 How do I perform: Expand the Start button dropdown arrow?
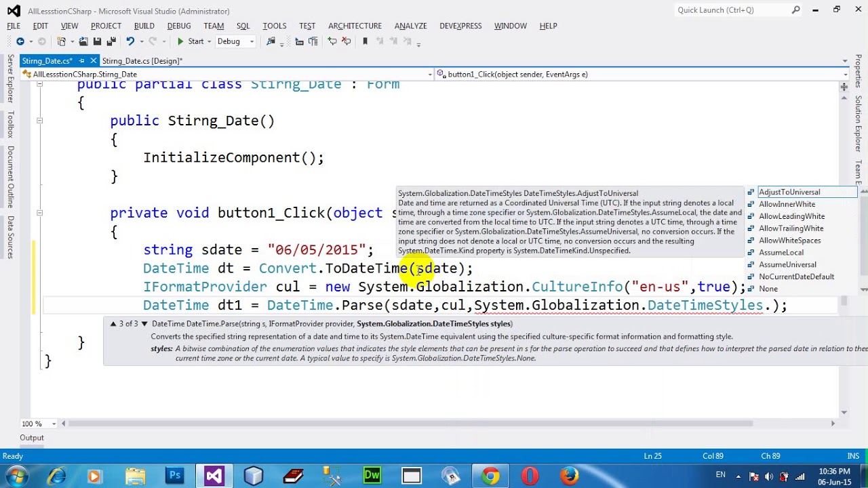(x=209, y=41)
